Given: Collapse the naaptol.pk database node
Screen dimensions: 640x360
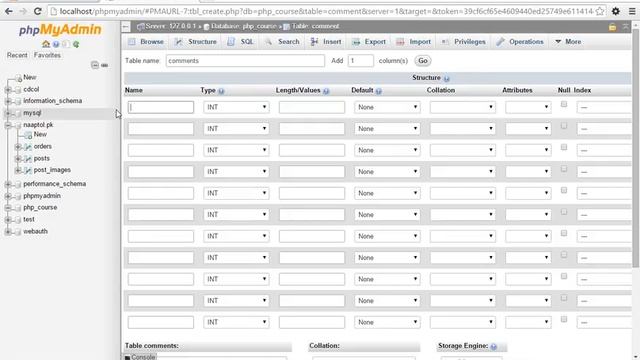Looking at the screenshot, I should [8, 125].
